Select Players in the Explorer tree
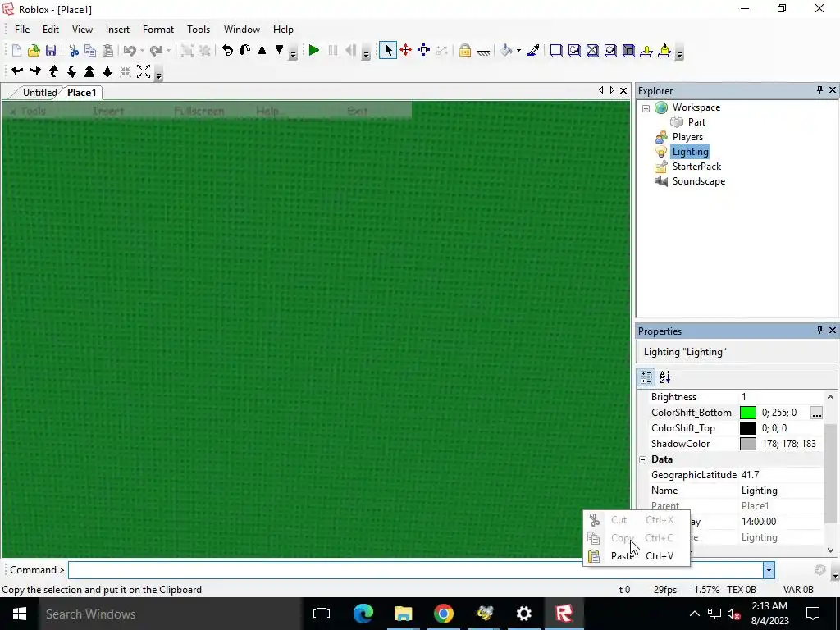Viewport: 840px width, 630px height. 687,137
